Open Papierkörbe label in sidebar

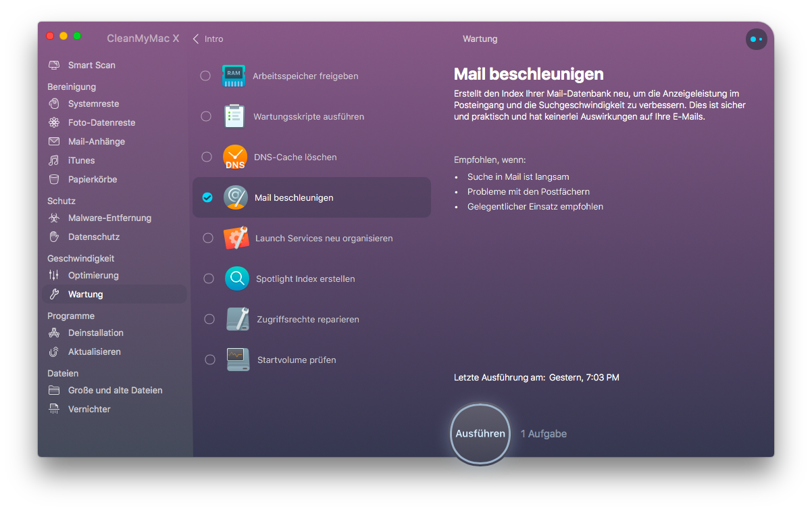93,180
